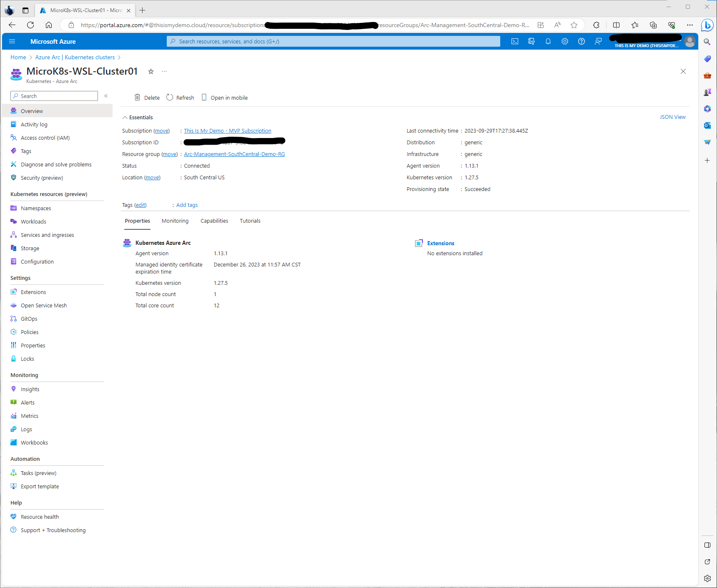Viewport: 717px width, 588px height.
Task: Collapse the left sidebar menu
Action: pos(106,96)
